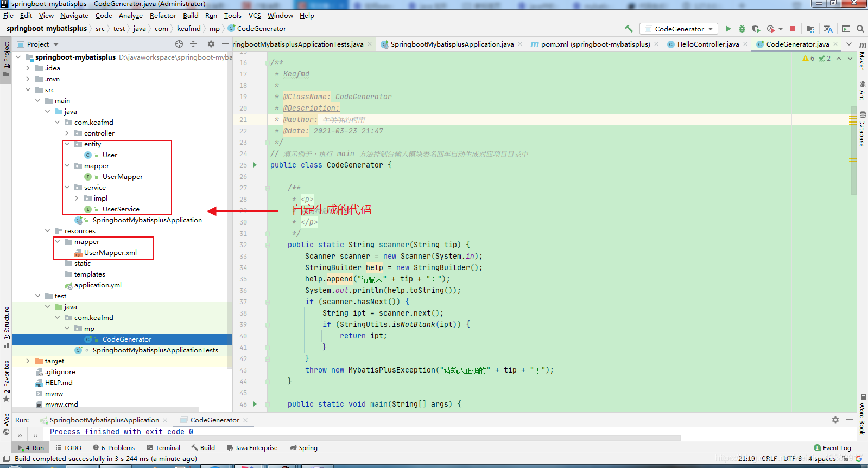Stop the running process with red square
Viewport: 868px width, 468px height.
793,29
